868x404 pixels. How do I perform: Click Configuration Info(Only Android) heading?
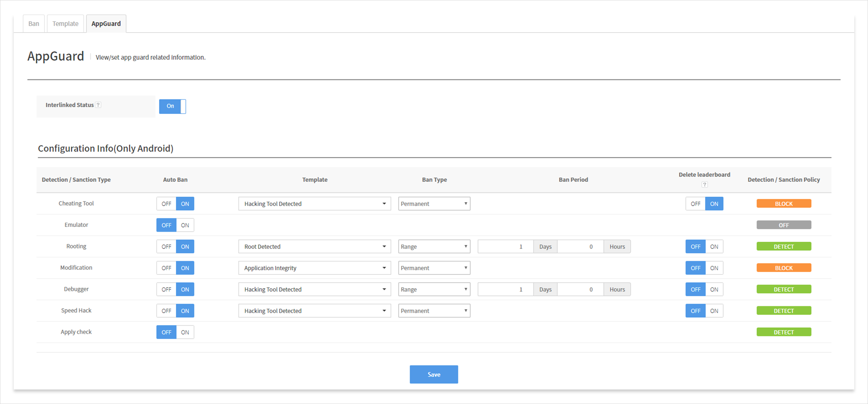(106, 148)
